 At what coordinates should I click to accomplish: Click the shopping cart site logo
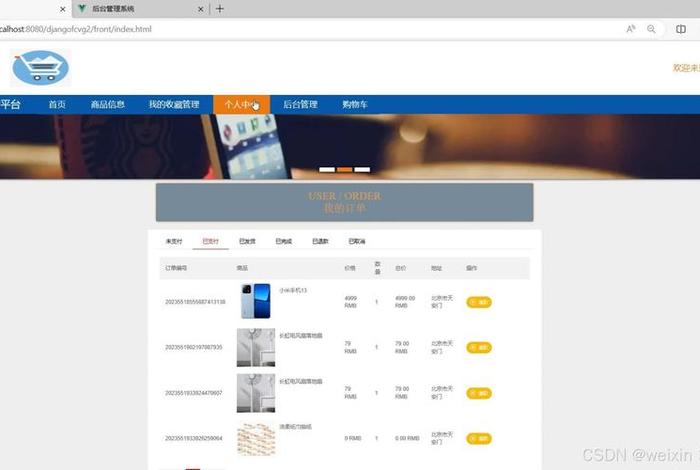tap(41, 67)
